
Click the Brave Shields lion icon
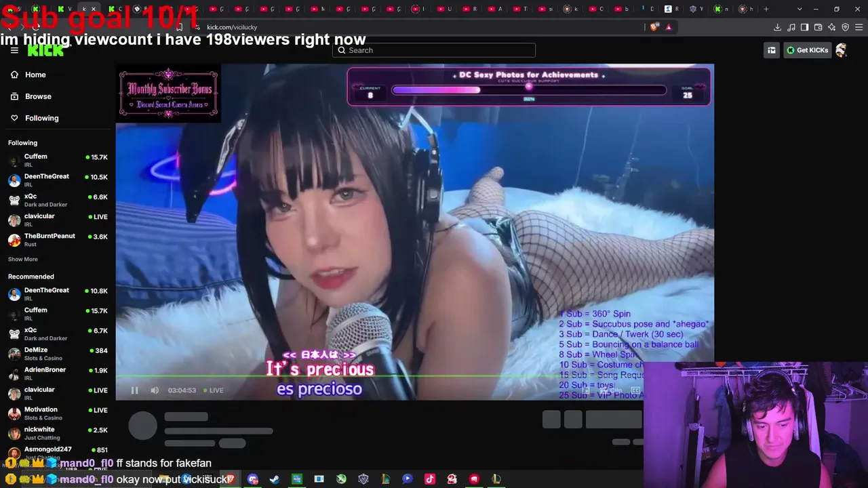coord(654,27)
